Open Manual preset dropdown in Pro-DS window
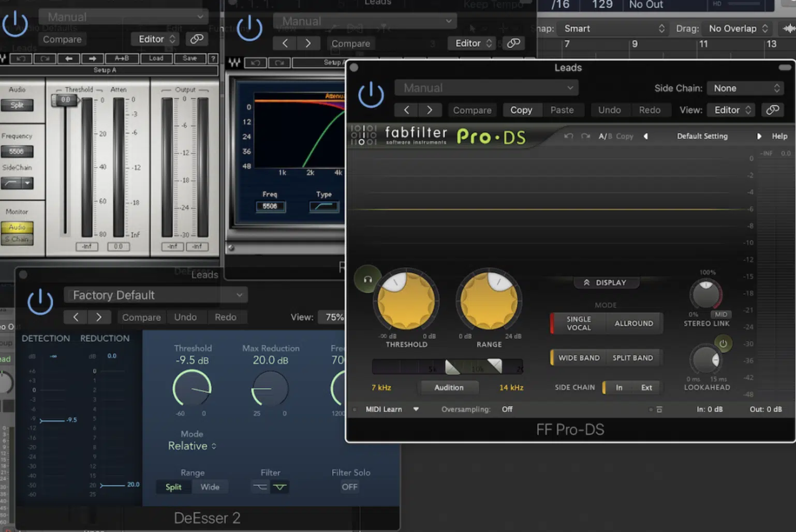The width and height of the screenshot is (796, 532). 487,88
